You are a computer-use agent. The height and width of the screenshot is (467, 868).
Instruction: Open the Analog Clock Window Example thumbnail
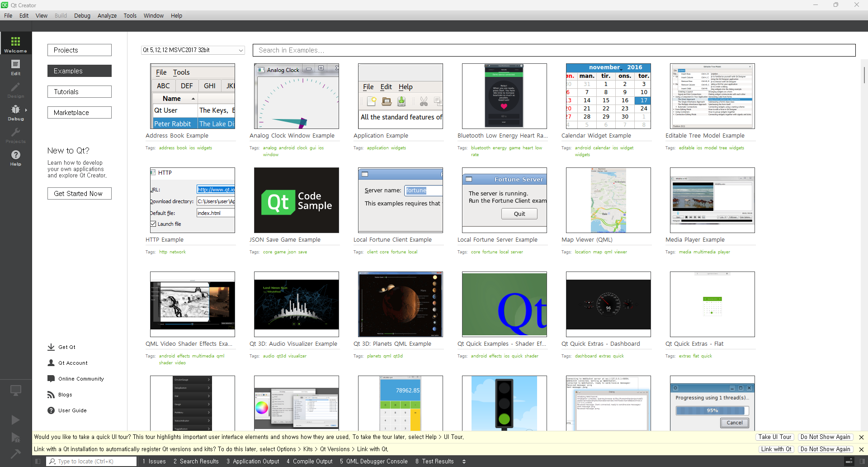click(x=297, y=96)
